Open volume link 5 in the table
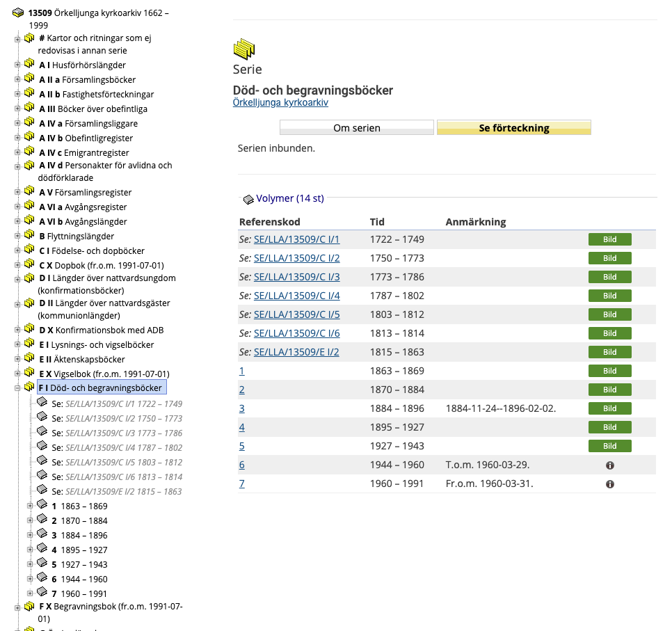 [x=242, y=446]
